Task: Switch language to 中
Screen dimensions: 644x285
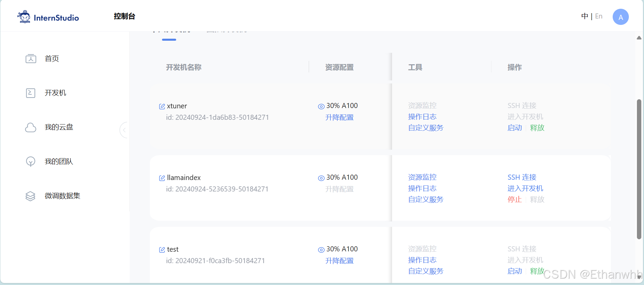Action: click(585, 16)
